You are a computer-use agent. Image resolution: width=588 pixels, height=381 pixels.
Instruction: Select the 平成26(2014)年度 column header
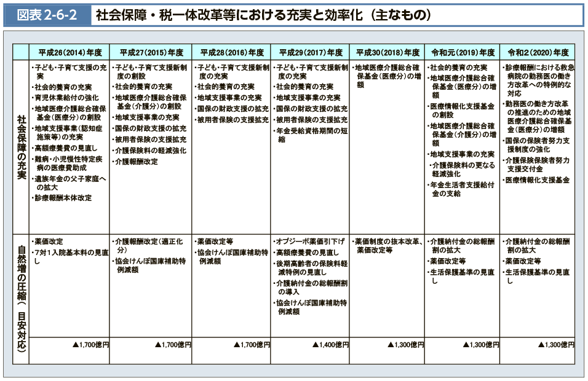coord(70,52)
